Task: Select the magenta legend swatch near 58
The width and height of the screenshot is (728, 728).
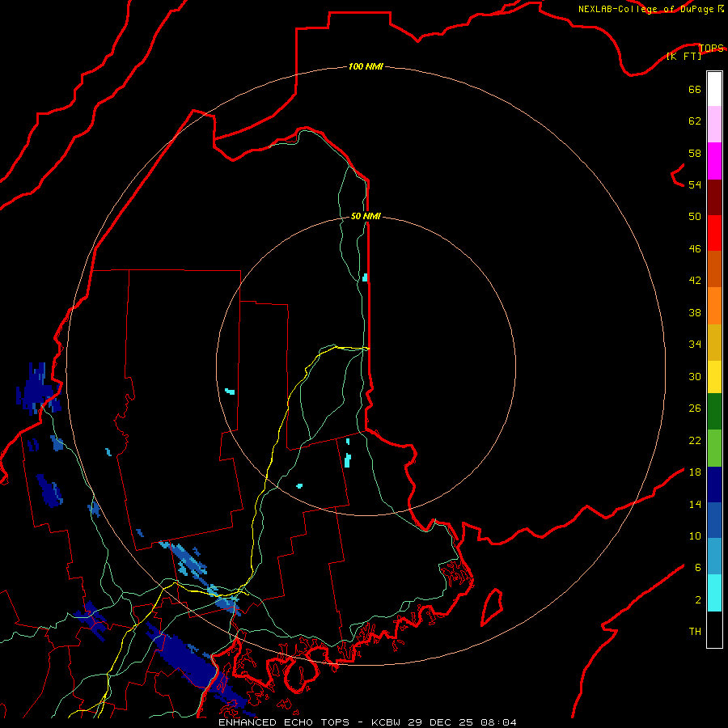Action: [714, 161]
